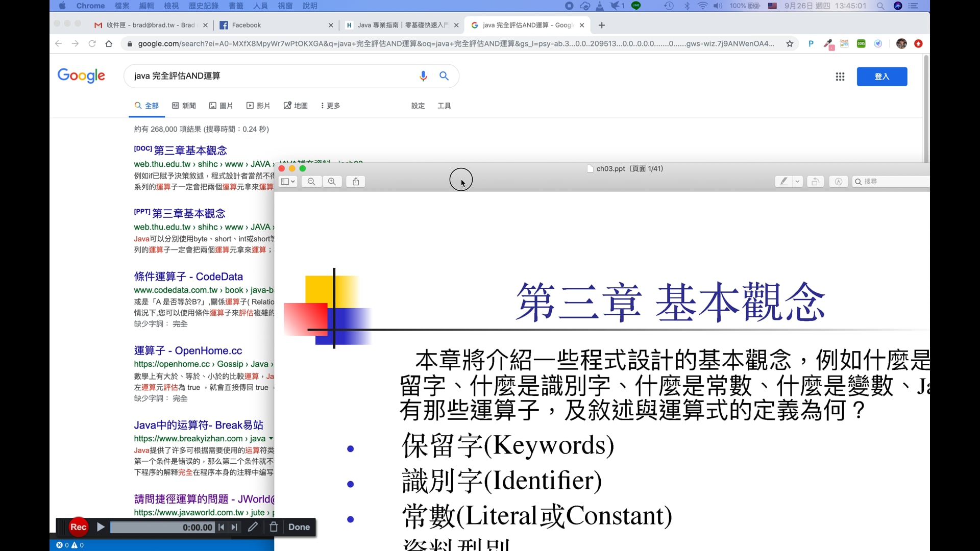This screenshot has height=551, width=980.
Task: Click the recorder timeline progress bar
Action: pyautogui.click(x=153, y=527)
